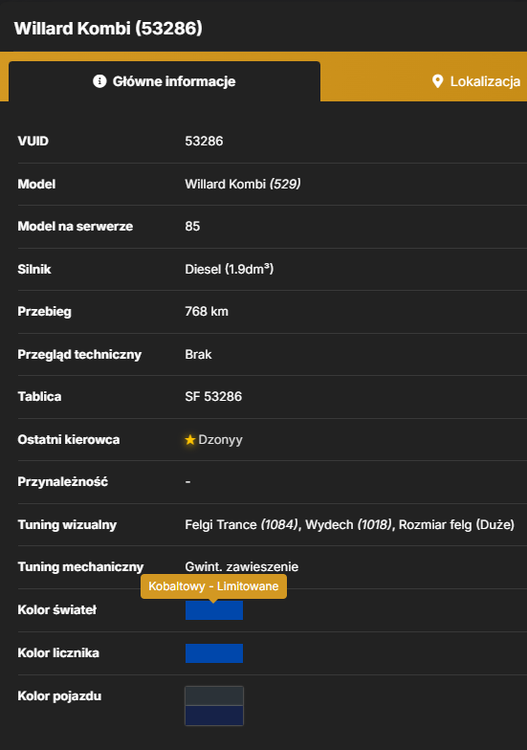527x750 pixels.
Task: Select the mileage value 768 km
Action: (207, 311)
